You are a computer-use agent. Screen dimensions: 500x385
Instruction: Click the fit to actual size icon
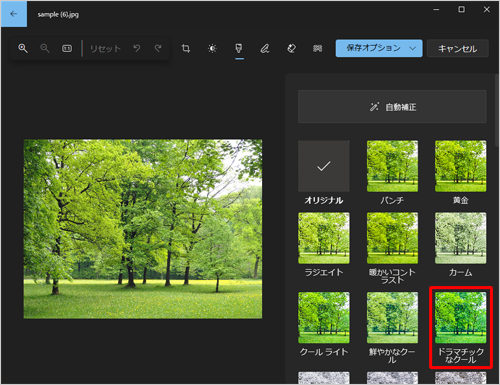click(67, 49)
